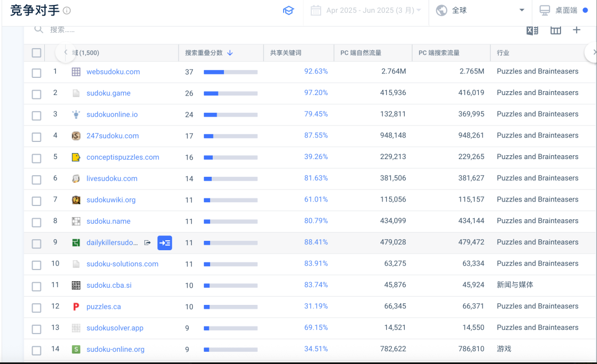Open the 全球 region dropdown
The height and width of the screenshot is (364, 597).
pyautogui.click(x=480, y=10)
